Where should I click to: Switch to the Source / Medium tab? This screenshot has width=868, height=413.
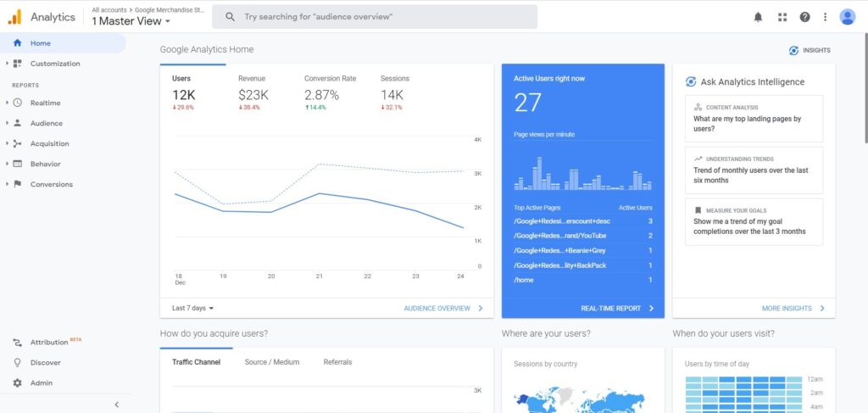pos(272,362)
